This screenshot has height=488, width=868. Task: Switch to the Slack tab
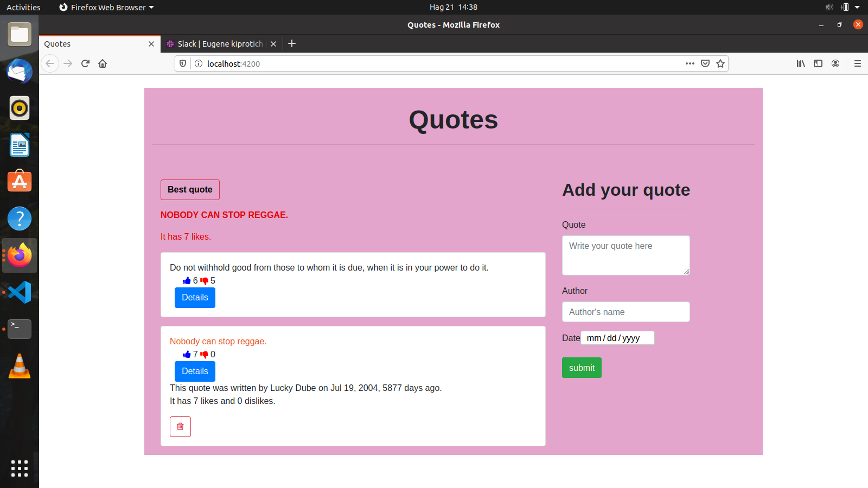tap(217, 44)
